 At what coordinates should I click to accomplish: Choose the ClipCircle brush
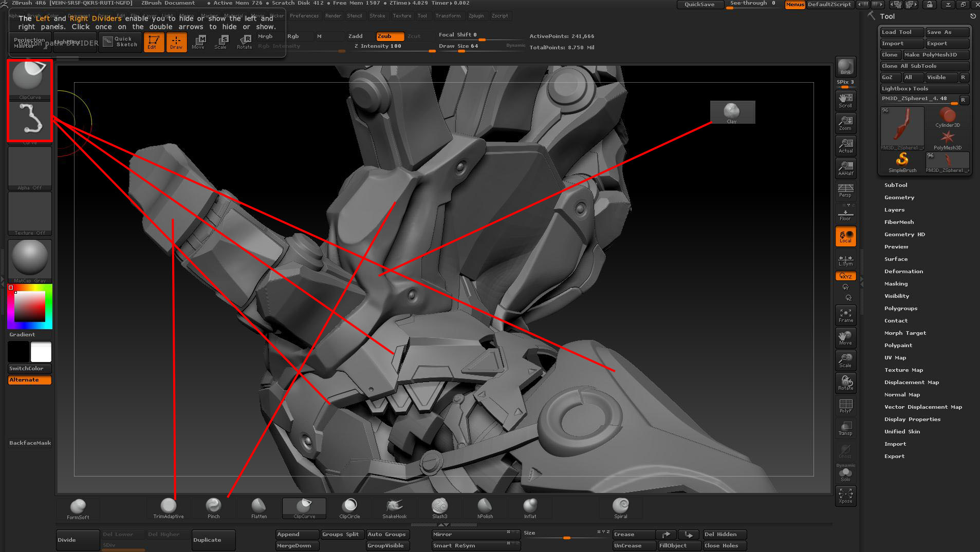349,508
